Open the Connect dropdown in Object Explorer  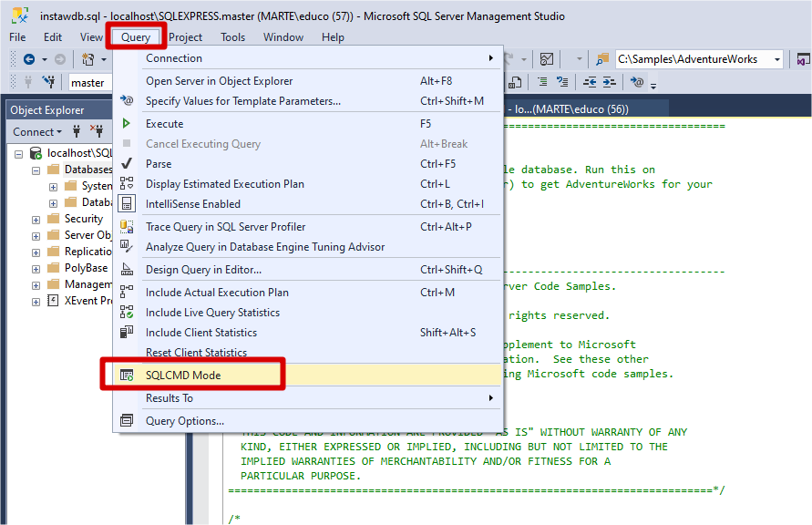[x=37, y=131]
